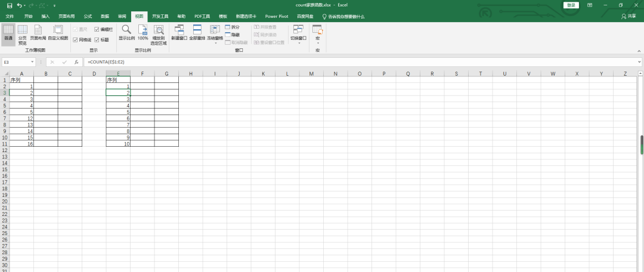Click the 登录 sign-in button
The width and height of the screenshot is (644, 272).
click(571, 5)
